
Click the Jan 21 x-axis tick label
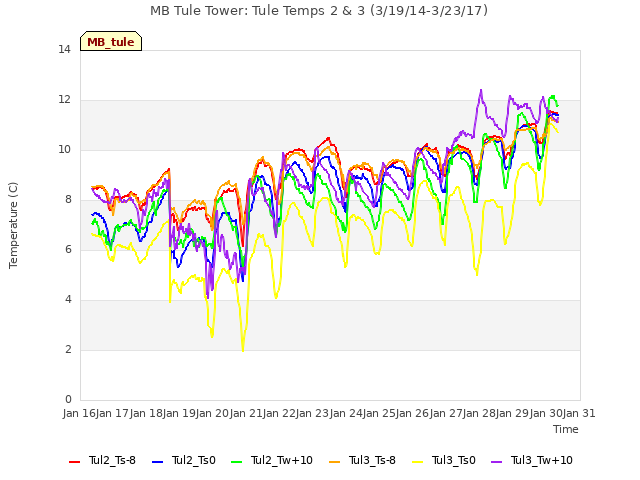[x=246, y=413]
